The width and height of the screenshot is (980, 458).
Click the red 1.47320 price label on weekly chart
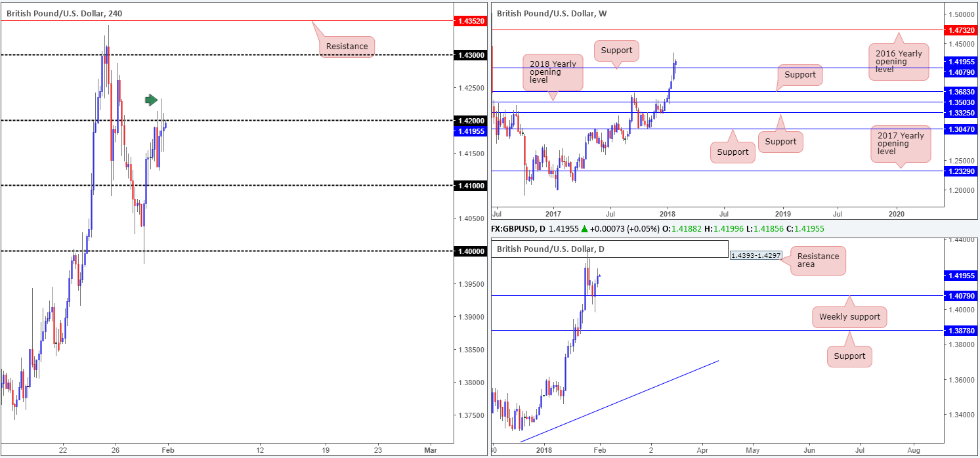tap(961, 30)
